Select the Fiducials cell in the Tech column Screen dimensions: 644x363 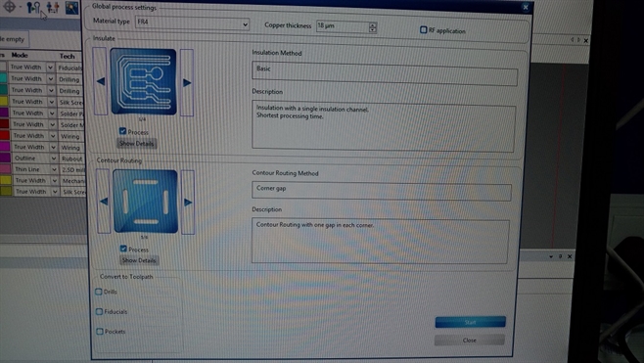coord(69,68)
